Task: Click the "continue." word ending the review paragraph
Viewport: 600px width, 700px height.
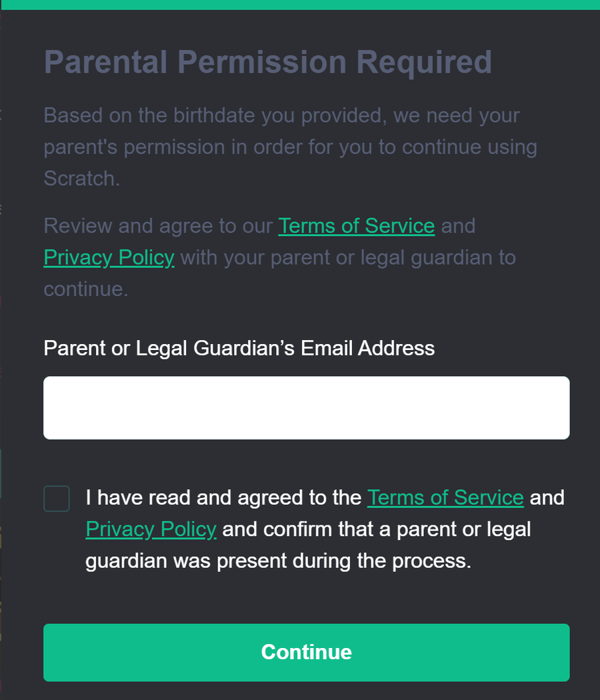Action: click(85, 289)
